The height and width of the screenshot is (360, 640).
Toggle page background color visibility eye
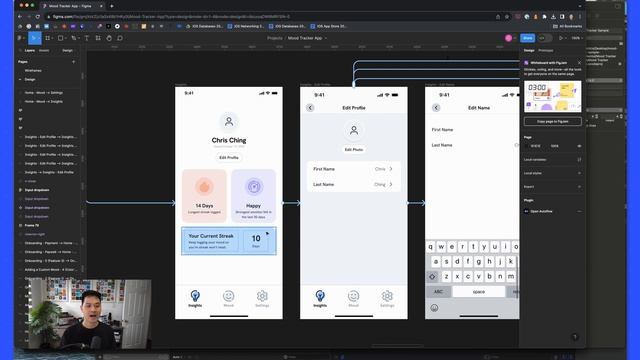tap(579, 146)
